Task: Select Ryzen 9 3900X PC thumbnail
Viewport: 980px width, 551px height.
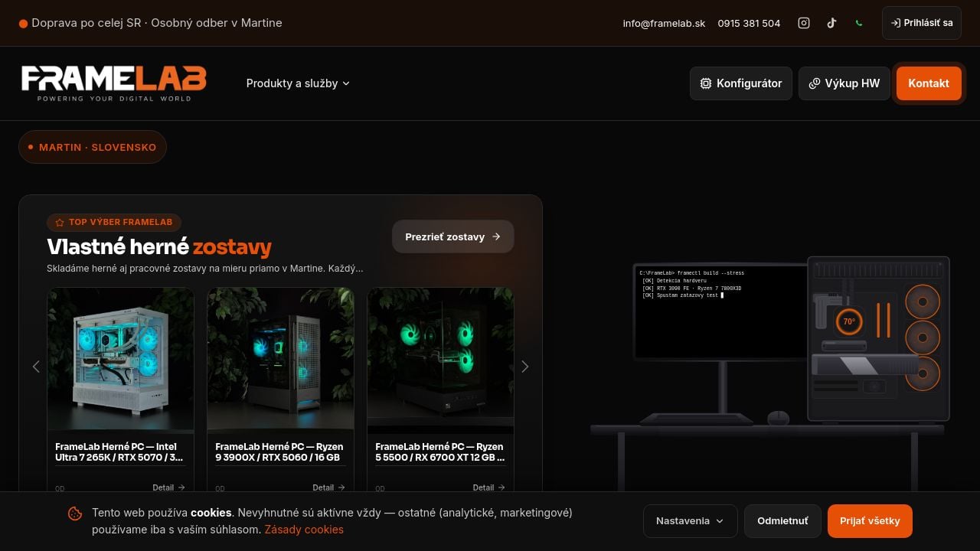Action: [281, 359]
